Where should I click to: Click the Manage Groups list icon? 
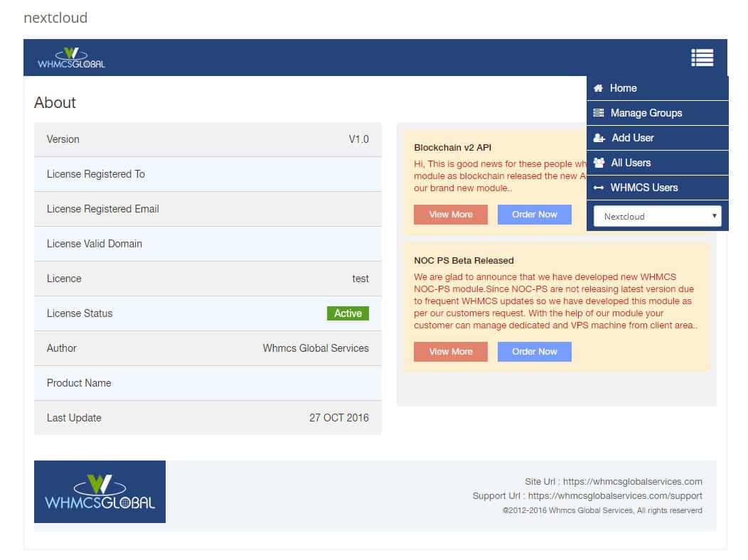(x=599, y=113)
